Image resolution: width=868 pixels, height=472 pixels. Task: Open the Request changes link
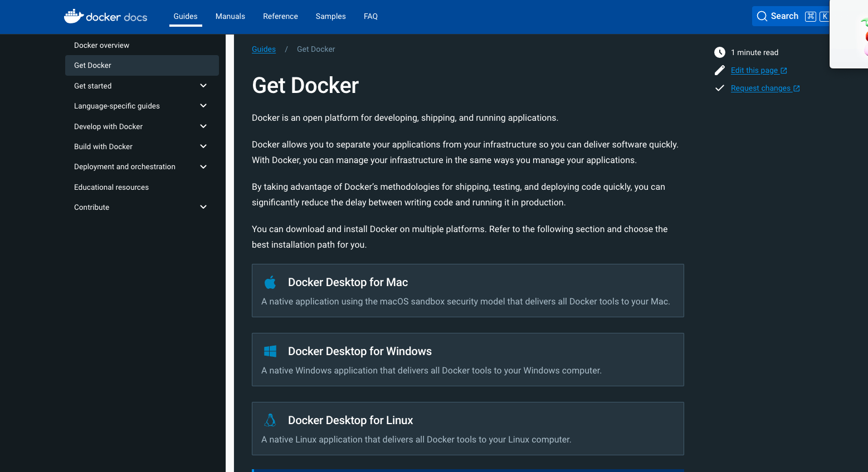coord(765,88)
